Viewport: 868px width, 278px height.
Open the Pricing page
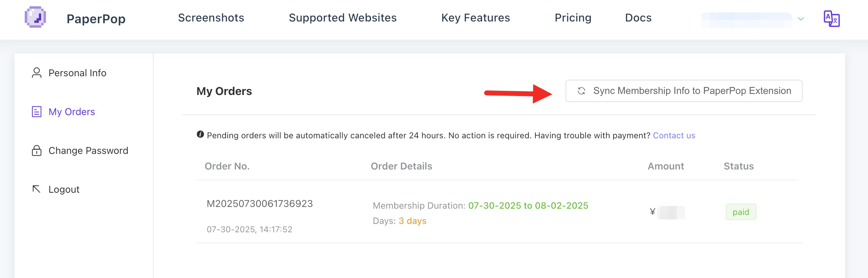pos(573,18)
